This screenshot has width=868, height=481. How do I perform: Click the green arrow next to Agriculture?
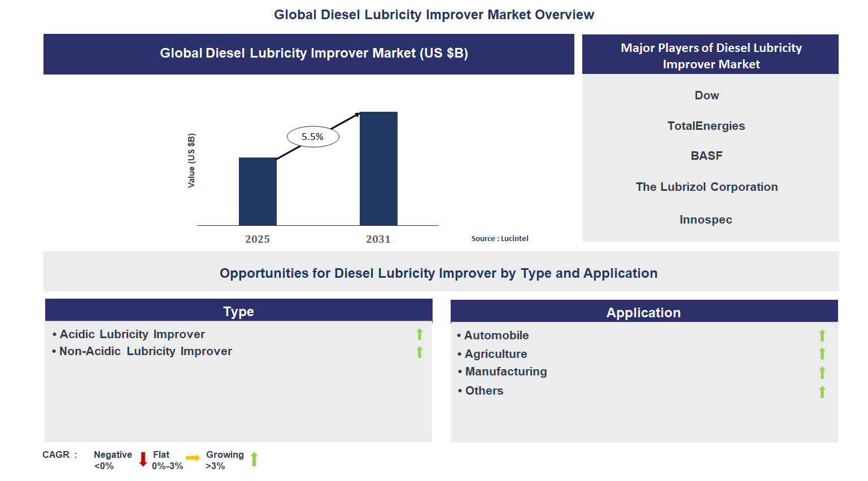[822, 353]
